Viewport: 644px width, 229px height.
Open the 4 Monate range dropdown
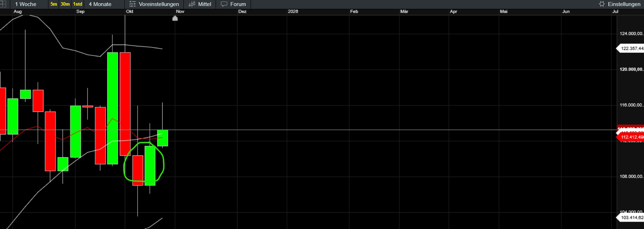[x=100, y=4]
